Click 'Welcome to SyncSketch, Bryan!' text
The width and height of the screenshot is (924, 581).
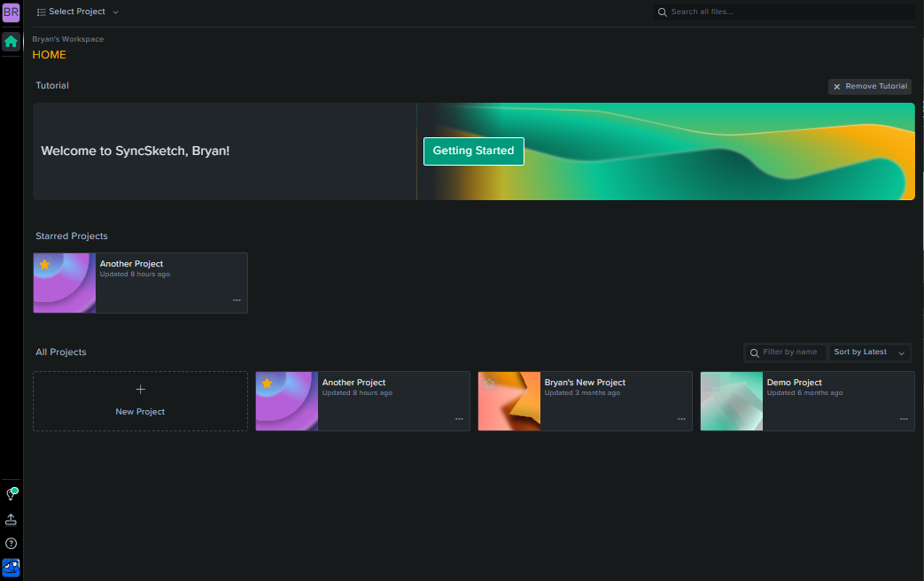click(x=135, y=151)
